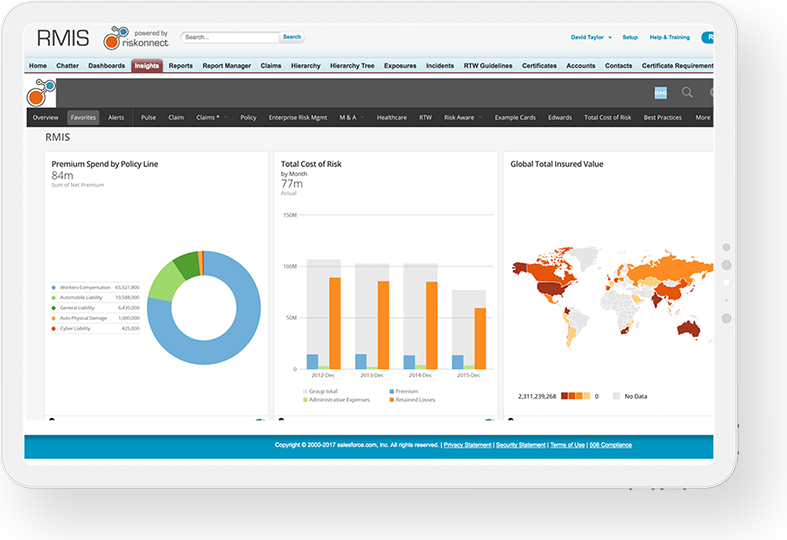This screenshot has height=540, width=787.
Task: Toggle Premium legend entry
Action: [404, 391]
